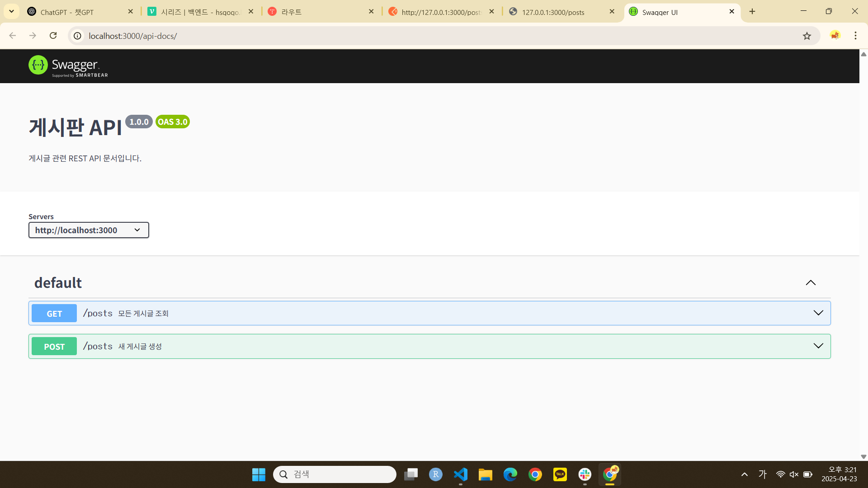Open Chrome three-dot menu
The image size is (868, 488).
(x=855, y=36)
